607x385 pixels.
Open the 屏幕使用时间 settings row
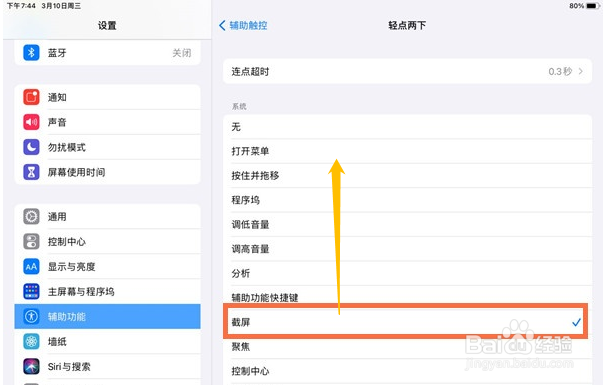coord(107,172)
